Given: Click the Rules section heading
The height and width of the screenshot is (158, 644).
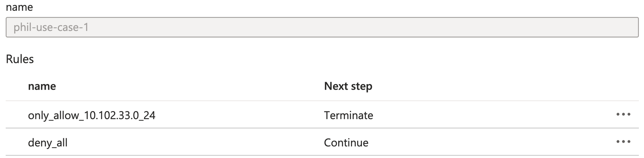Looking at the screenshot, I should tap(20, 59).
